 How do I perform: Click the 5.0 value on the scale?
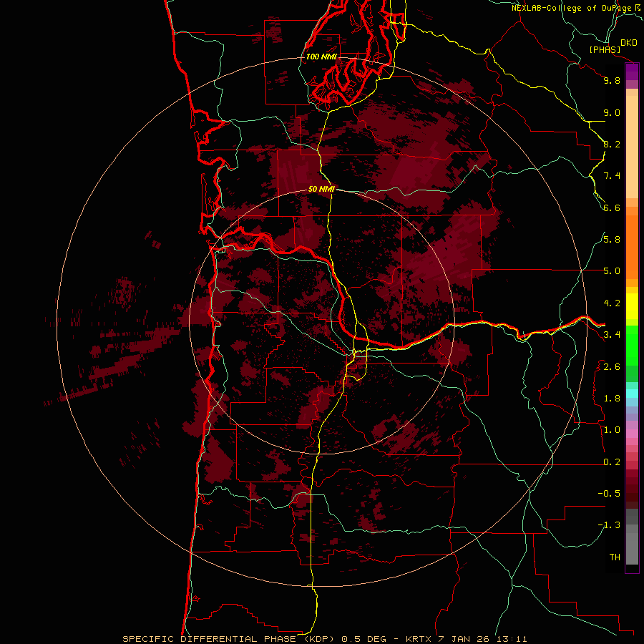click(x=612, y=271)
